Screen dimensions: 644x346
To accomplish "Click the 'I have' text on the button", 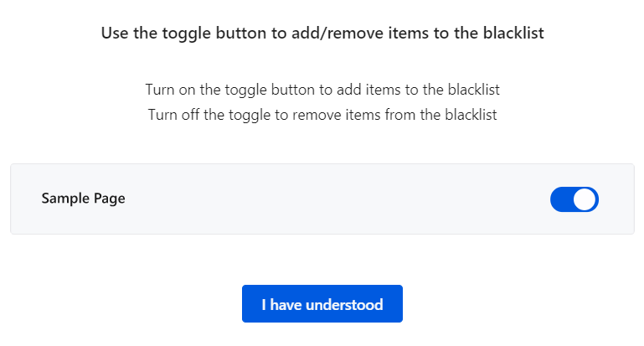I will (281, 304).
